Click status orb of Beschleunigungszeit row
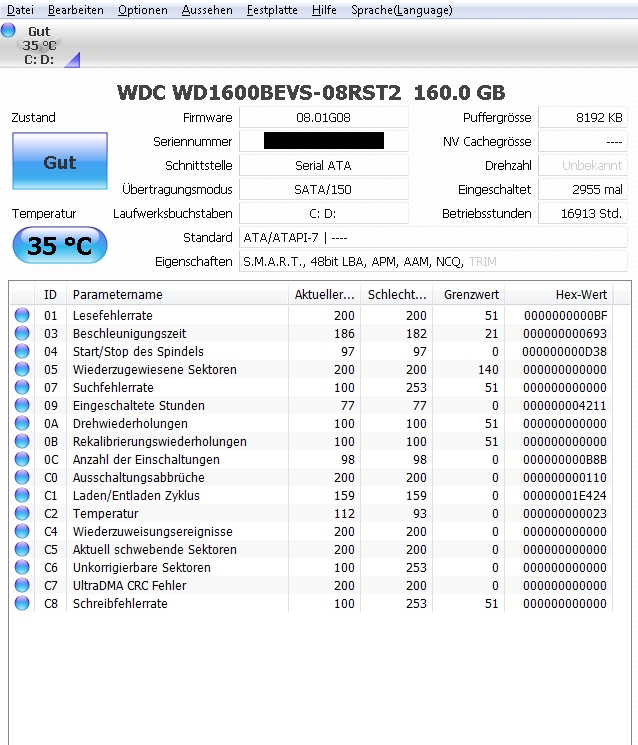This screenshot has height=745, width=638. pyautogui.click(x=22, y=333)
